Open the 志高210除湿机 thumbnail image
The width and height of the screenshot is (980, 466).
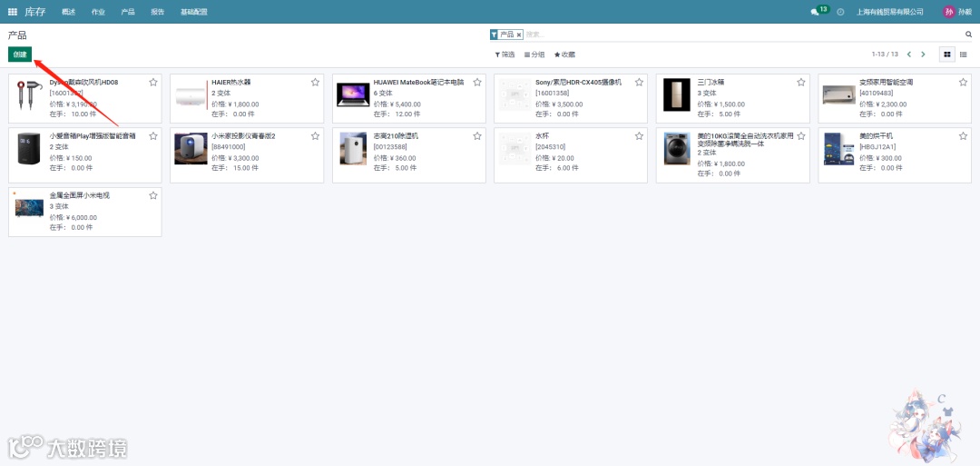(353, 149)
